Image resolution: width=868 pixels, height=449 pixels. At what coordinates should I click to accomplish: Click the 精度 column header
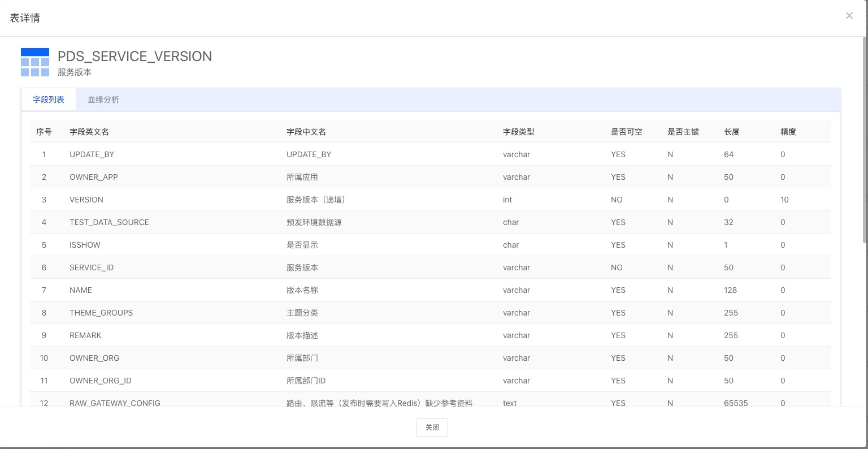pos(788,132)
